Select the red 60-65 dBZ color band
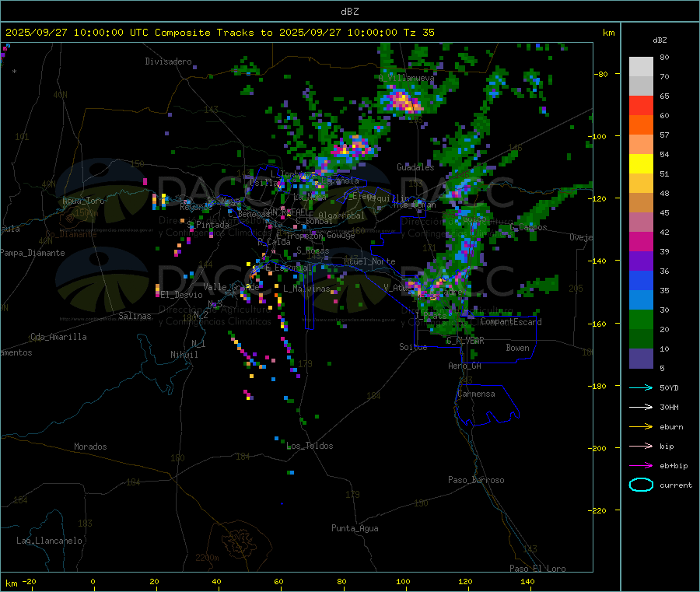Screen dimensions: 700x592 tap(641, 105)
